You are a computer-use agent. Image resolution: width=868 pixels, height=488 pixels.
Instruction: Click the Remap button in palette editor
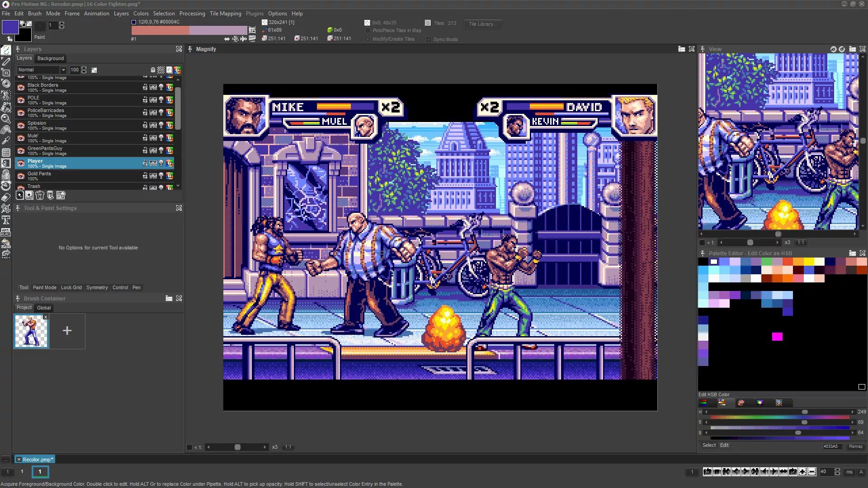[x=855, y=446]
